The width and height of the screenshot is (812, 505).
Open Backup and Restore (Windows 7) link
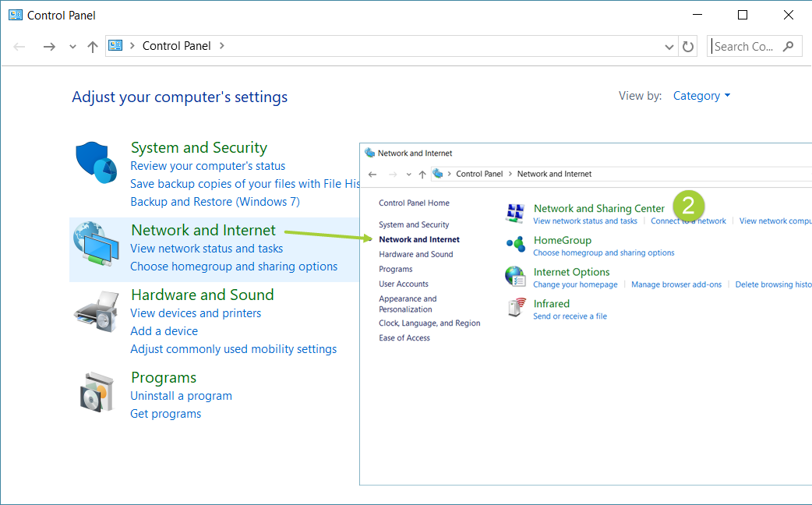point(214,202)
